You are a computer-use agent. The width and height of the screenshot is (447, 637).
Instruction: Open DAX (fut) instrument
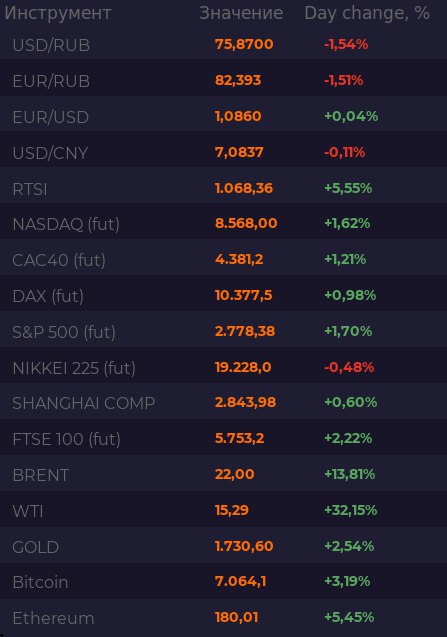pos(48,297)
